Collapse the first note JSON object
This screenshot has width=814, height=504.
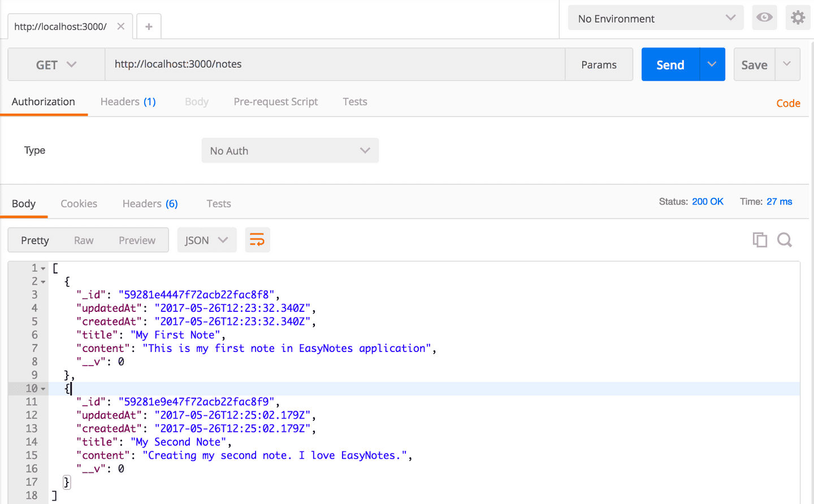44,281
